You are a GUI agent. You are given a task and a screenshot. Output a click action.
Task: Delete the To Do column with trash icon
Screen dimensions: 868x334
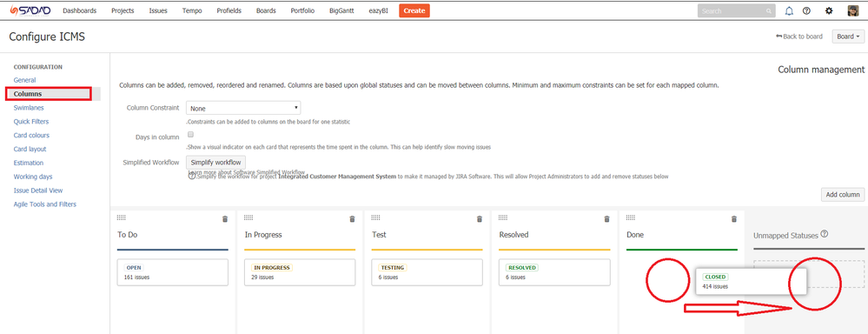tap(225, 219)
